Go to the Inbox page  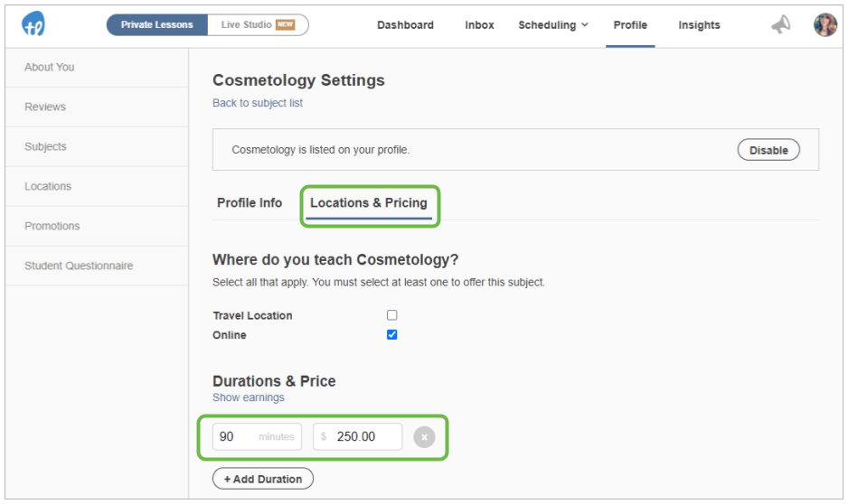[479, 25]
